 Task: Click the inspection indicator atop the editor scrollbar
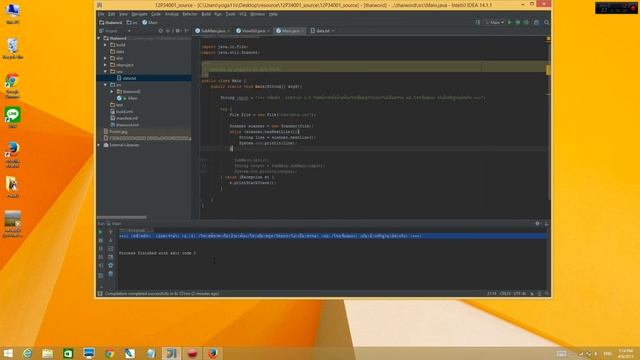548,39
